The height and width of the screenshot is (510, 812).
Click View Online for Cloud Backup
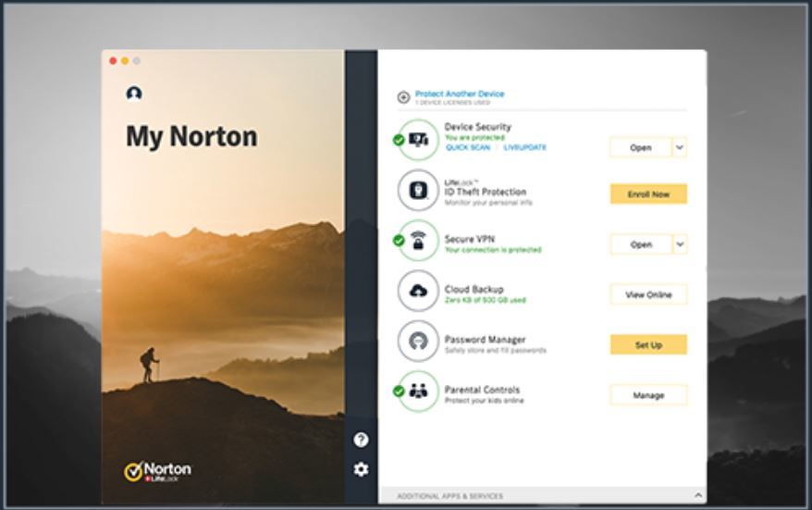click(x=649, y=295)
